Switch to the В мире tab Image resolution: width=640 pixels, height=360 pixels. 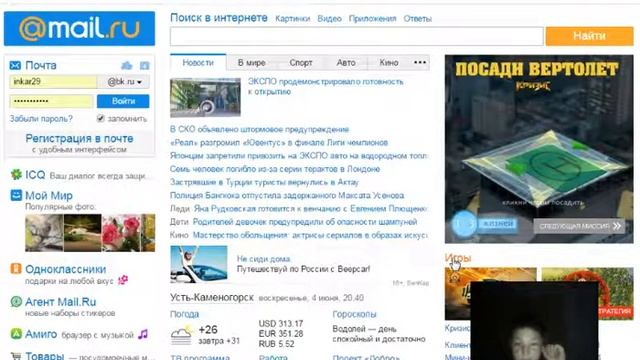[251, 63]
